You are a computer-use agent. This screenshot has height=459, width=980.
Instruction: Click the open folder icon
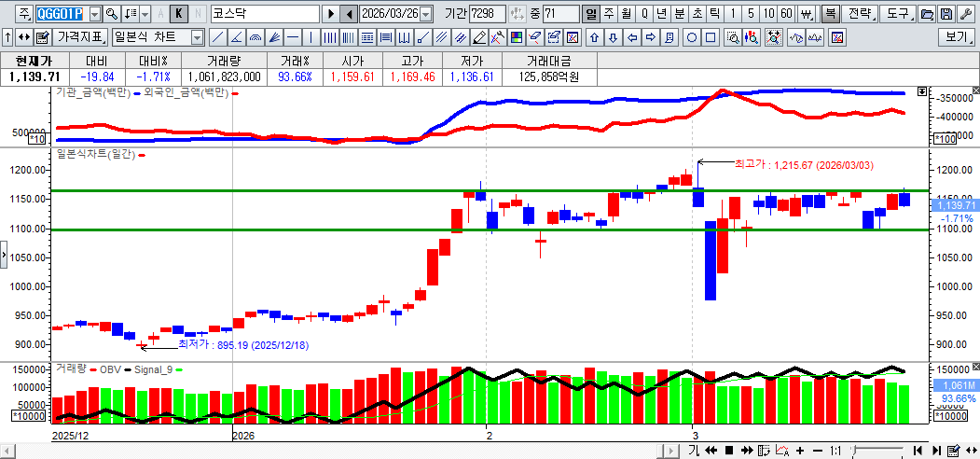click(927, 15)
